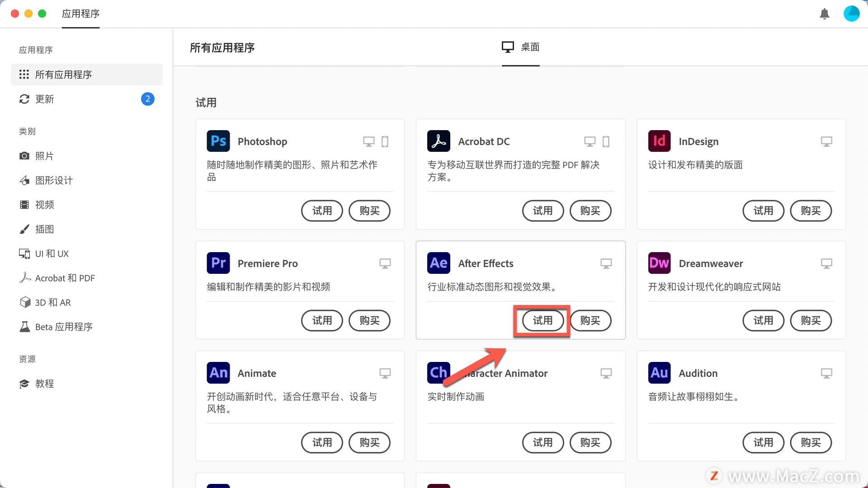This screenshot has width=868, height=488.
Task: Open the notifications bell icon
Action: pos(824,14)
